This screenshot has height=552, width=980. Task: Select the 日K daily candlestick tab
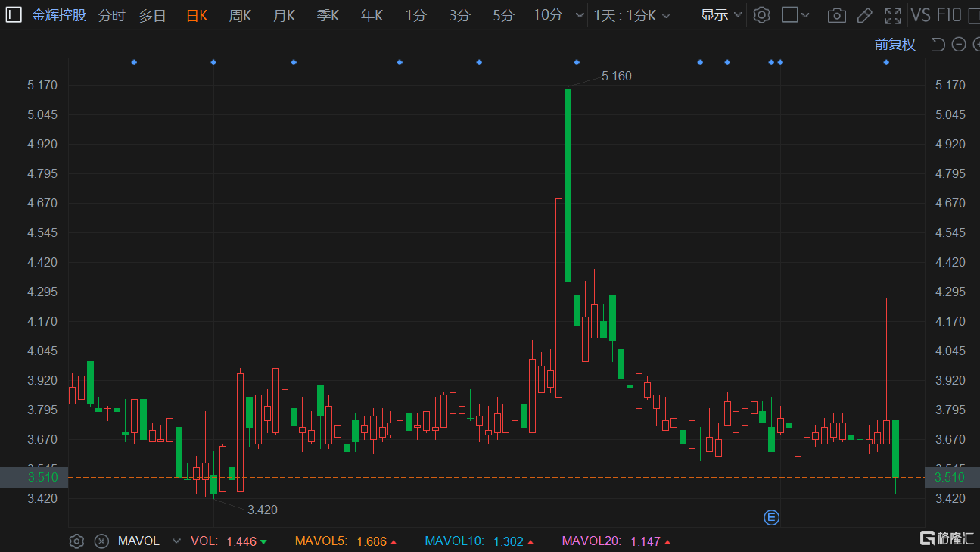(x=197, y=15)
